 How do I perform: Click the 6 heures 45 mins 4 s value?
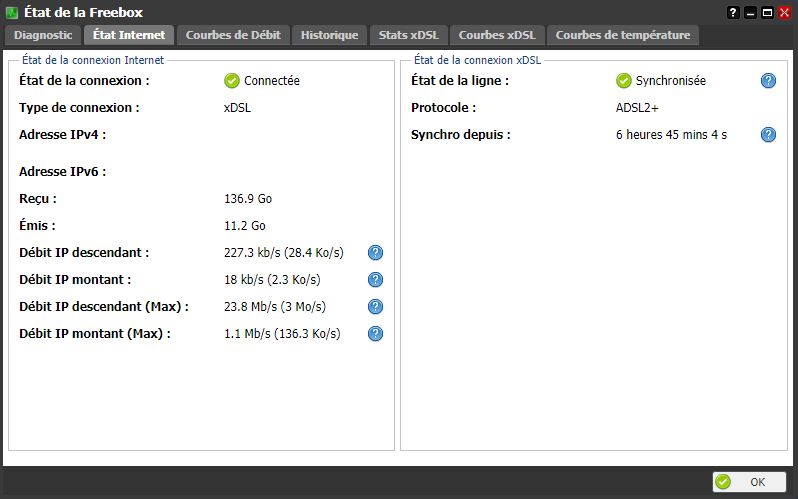671,134
